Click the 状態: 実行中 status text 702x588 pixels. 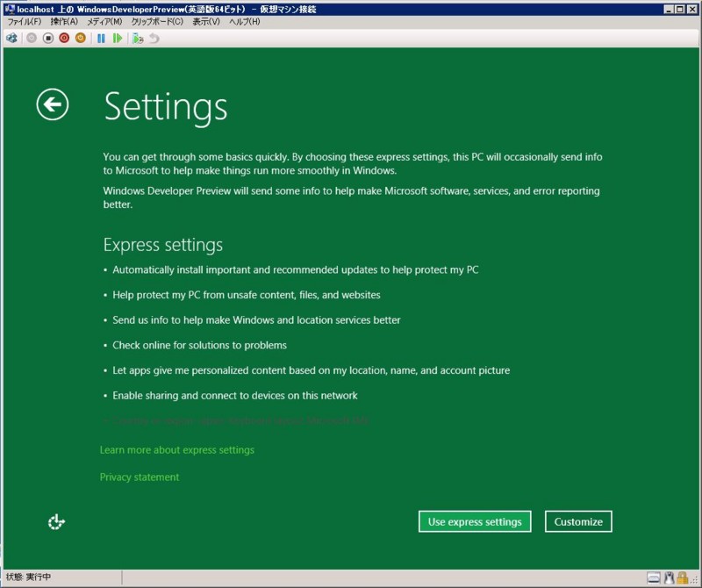click(x=28, y=577)
